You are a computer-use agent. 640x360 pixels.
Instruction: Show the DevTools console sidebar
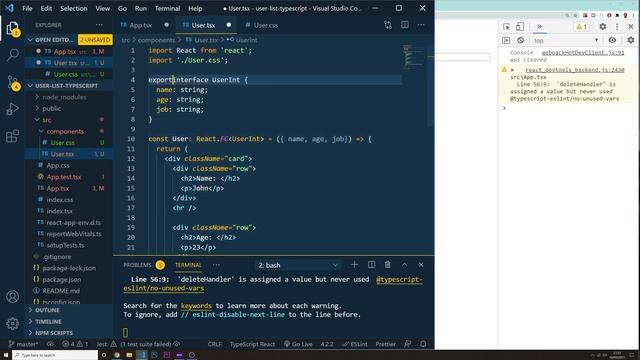click(x=506, y=40)
